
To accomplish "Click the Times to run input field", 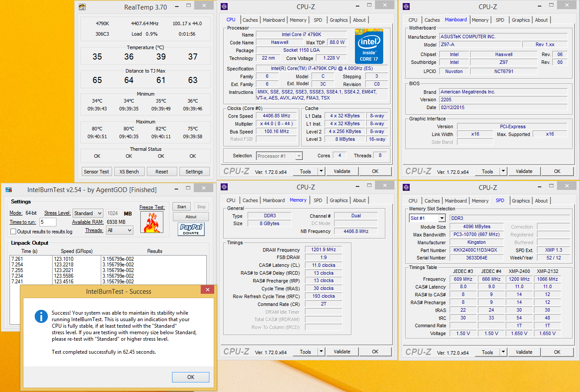I will point(48,222).
